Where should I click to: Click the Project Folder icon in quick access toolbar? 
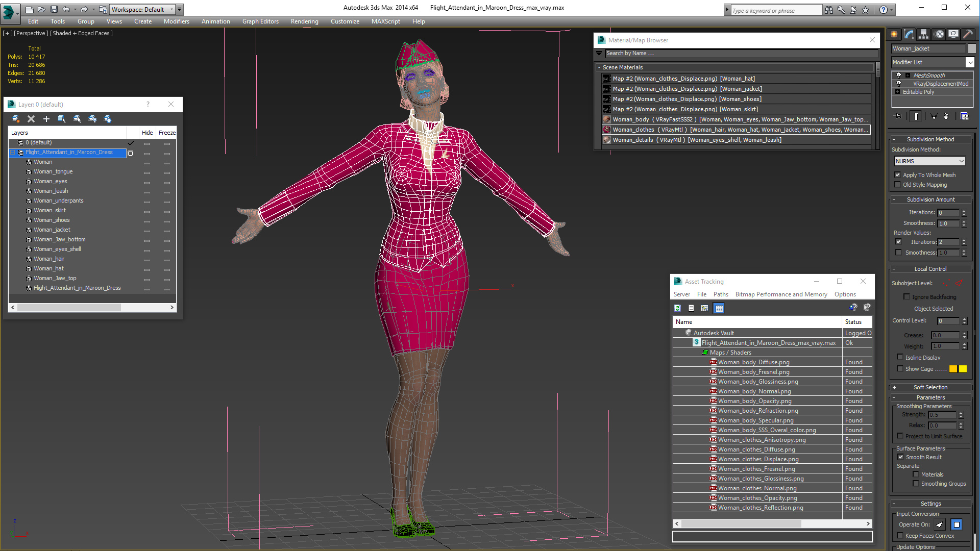pyautogui.click(x=103, y=9)
